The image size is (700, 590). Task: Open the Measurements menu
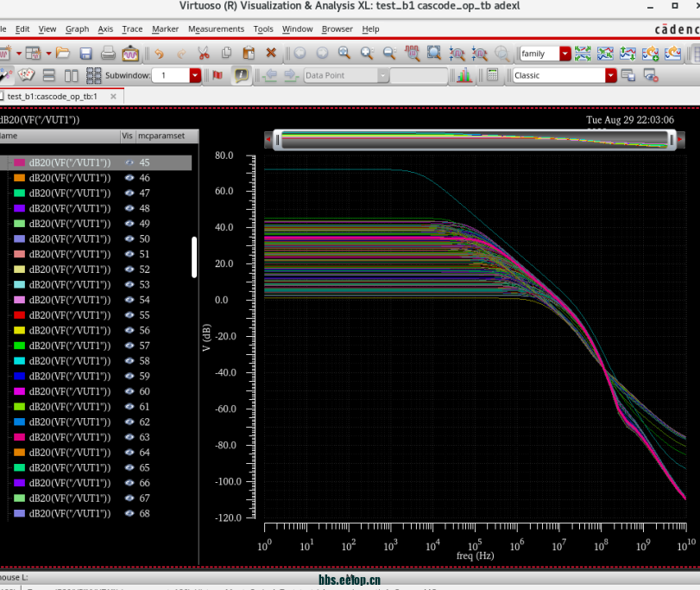pyautogui.click(x=216, y=29)
